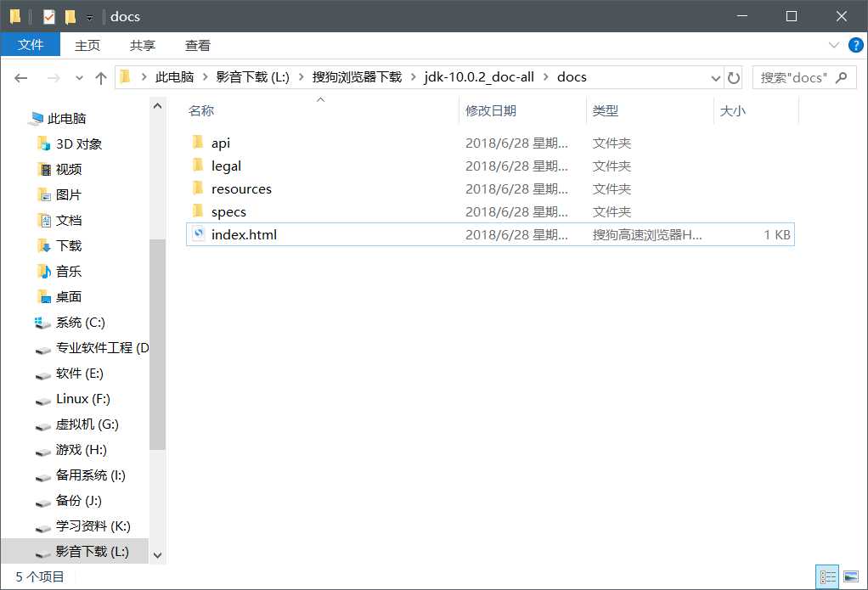Open 音乐 in the navigation pane
868x590 pixels.
tap(69, 271)
